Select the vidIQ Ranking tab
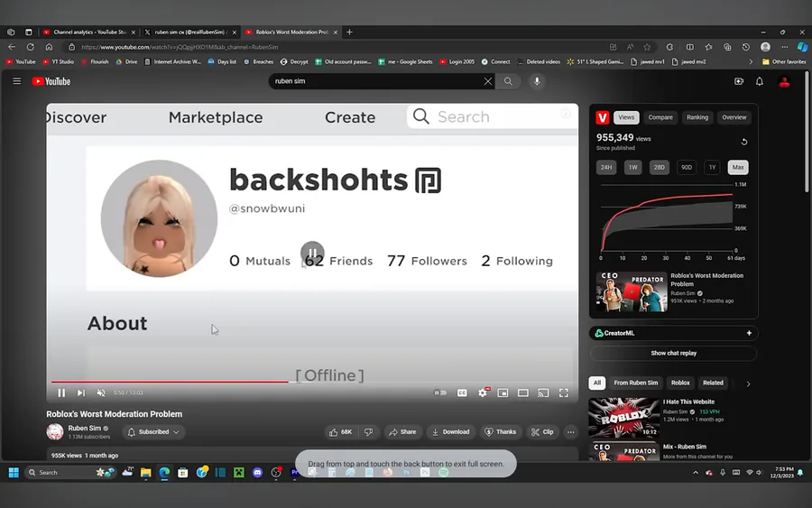The height and width of the screenshot is (508, 812). (x=697, y=117)
